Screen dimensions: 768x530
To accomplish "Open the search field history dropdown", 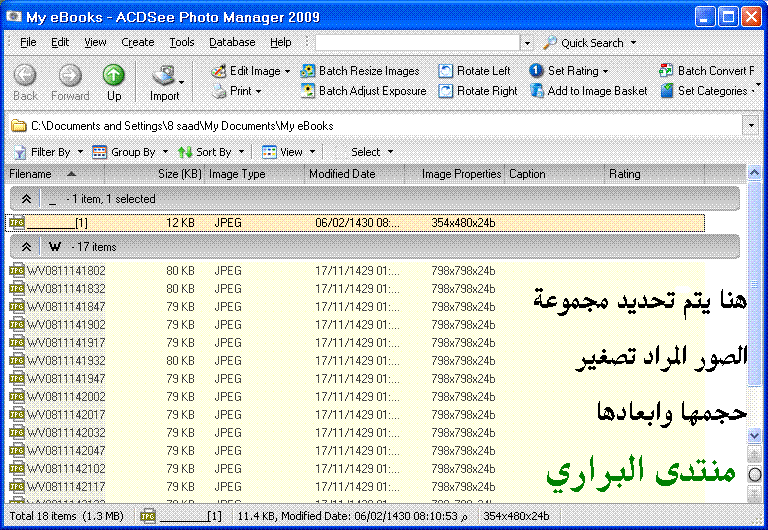I will 527,43.
